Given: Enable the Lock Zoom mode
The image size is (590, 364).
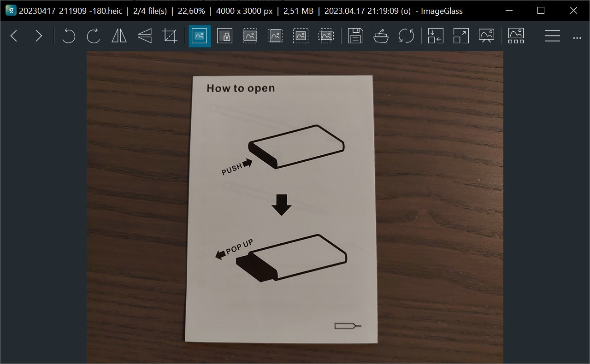Looking at the screenshot, I should pos(224,36).
